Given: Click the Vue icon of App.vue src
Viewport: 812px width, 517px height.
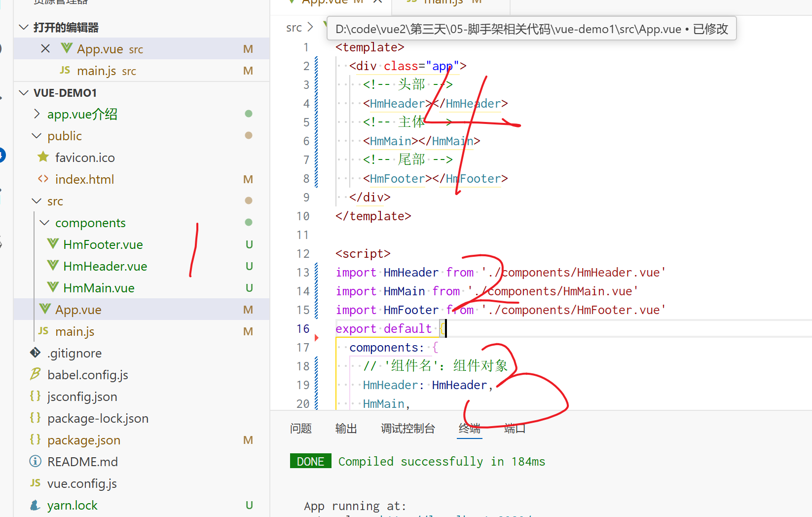Looking at the screenshot, I should [67, 48].
